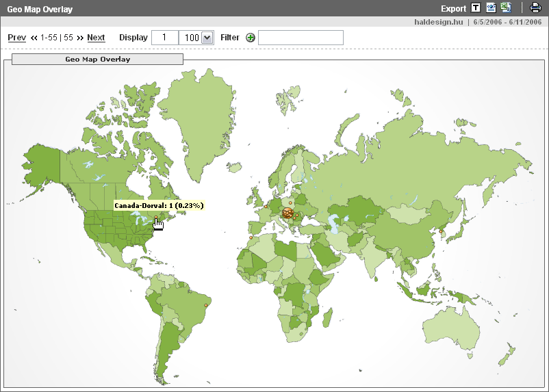Open the Display count dropdown showing 100
Viewport: 549px width, 392px height.
point(207,38)
